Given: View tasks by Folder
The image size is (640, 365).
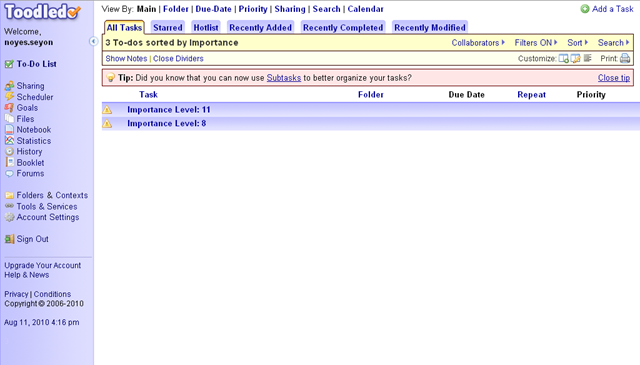Looking at the screenshot, I should [x=176, y=9].
